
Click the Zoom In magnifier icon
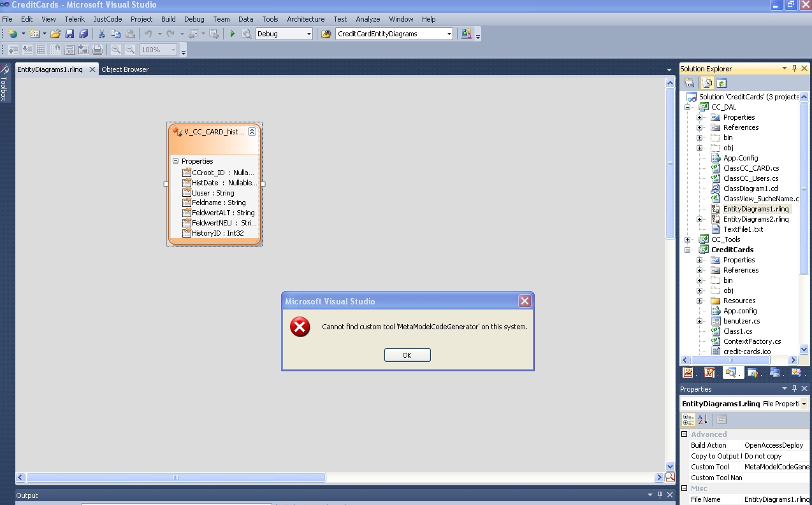click(x=116, y=50)
